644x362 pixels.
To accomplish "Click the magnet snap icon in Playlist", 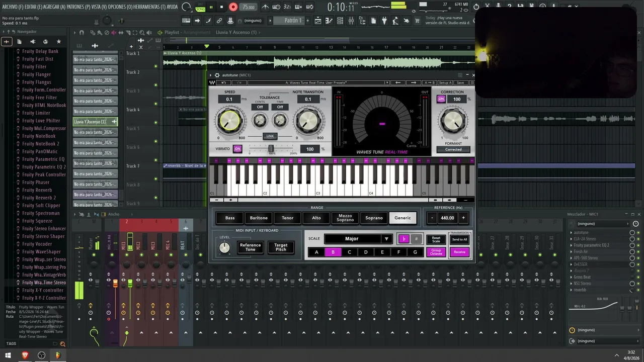I will tap(80, 32).
